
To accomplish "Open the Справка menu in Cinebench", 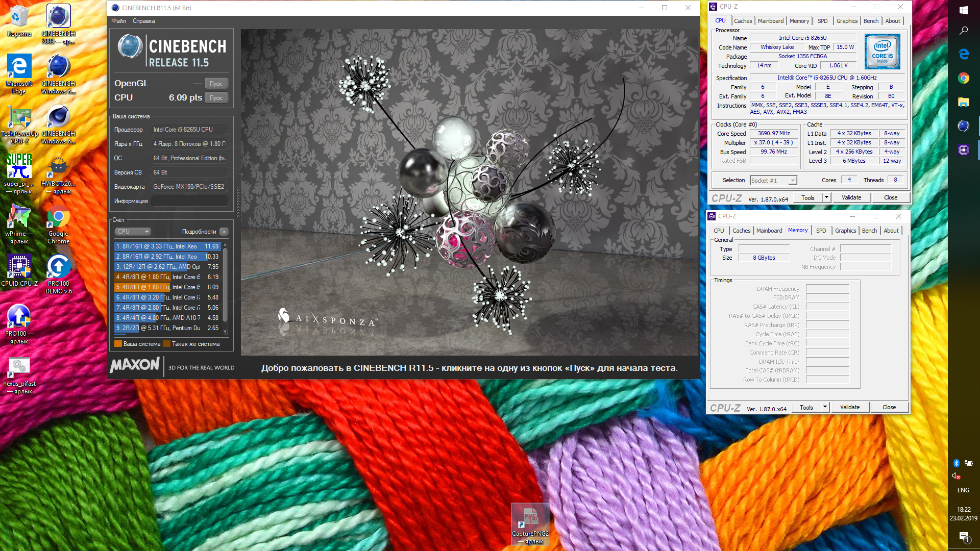I will pyautogui.click(x=143, y=21).
